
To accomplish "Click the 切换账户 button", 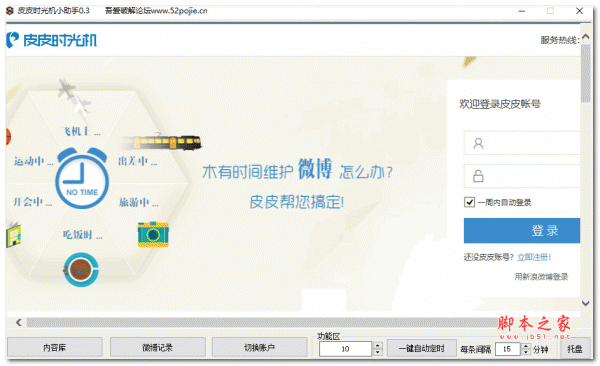I will [x=259, y=348].
